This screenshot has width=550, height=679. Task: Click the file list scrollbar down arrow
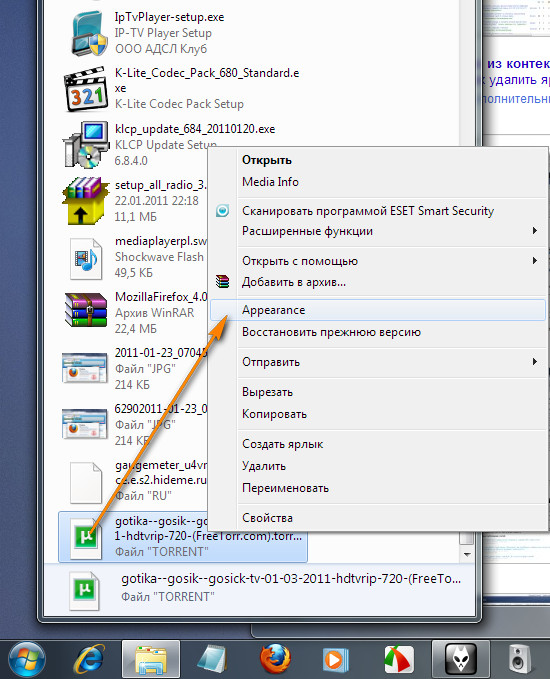467,555
